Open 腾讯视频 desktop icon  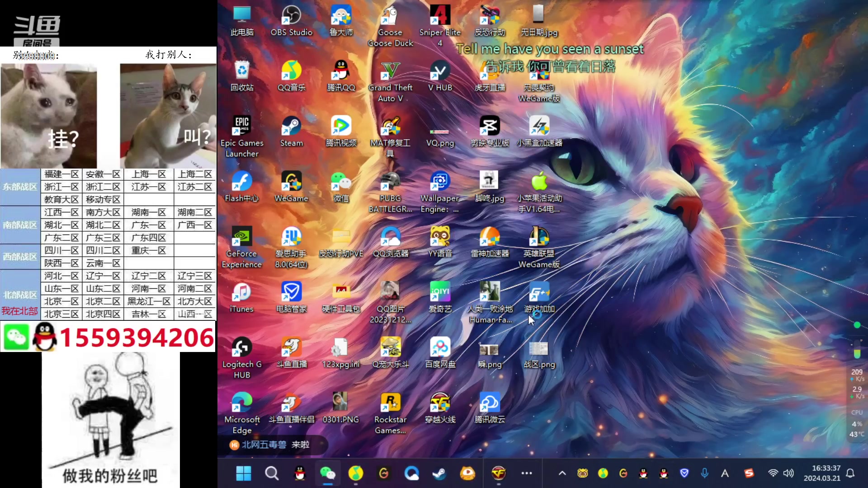pyautogui.click(x=341, y=131)
